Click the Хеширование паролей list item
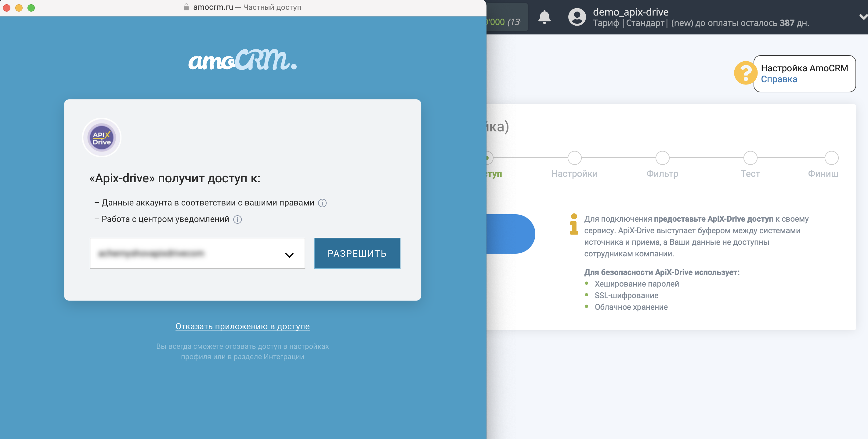Screen dimensions: 868x439 pos(637,284)
